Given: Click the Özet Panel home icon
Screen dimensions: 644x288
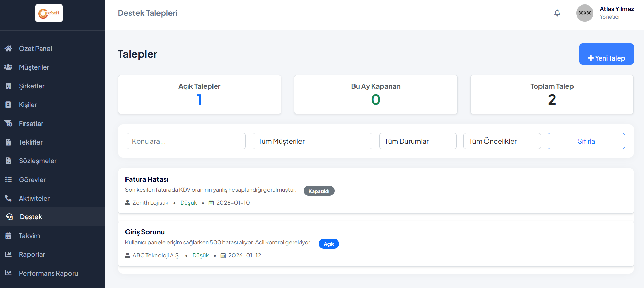Looking at the screenshot, I should point(8,49).
